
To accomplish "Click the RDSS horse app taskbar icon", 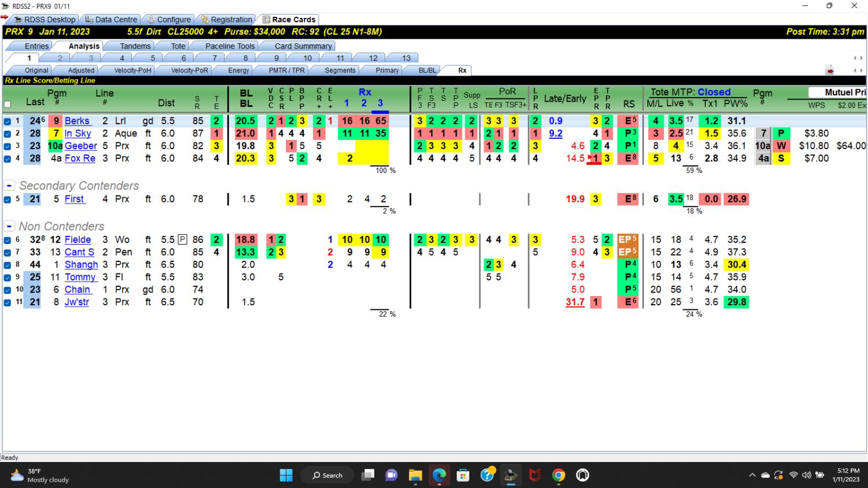I will (x=510, y=475).
